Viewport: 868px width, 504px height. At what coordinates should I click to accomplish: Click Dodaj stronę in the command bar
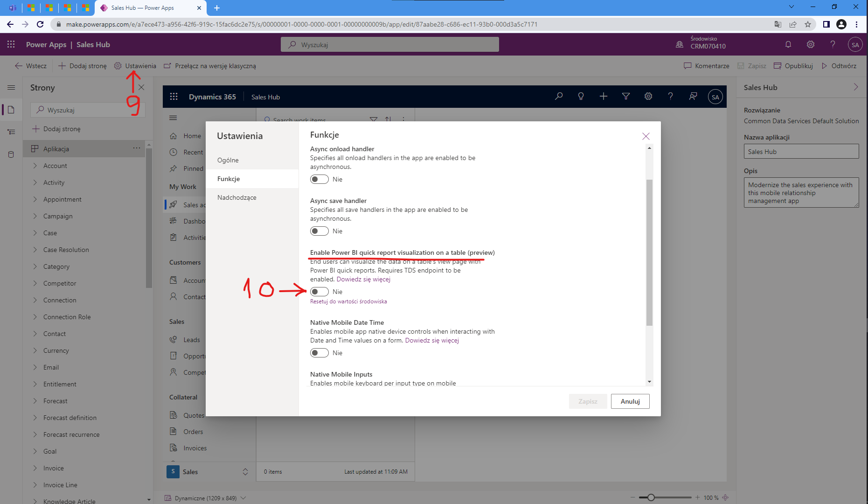(83, 66)
